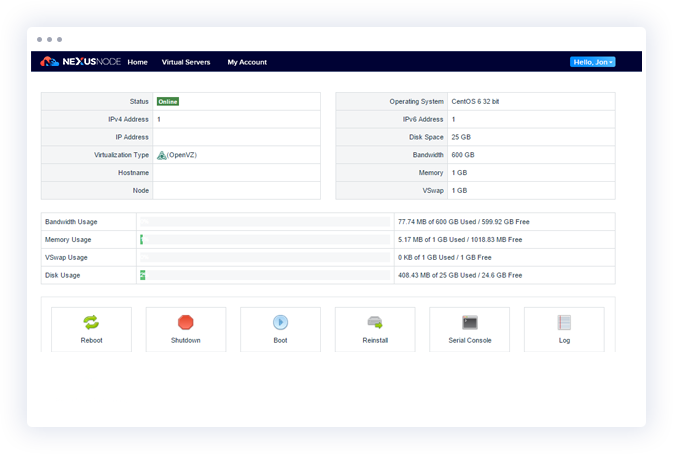Click the VSwap Usage progress bar
Viewport: 673px width, 454px height.
pyautogui.click(x=265, y=257)
